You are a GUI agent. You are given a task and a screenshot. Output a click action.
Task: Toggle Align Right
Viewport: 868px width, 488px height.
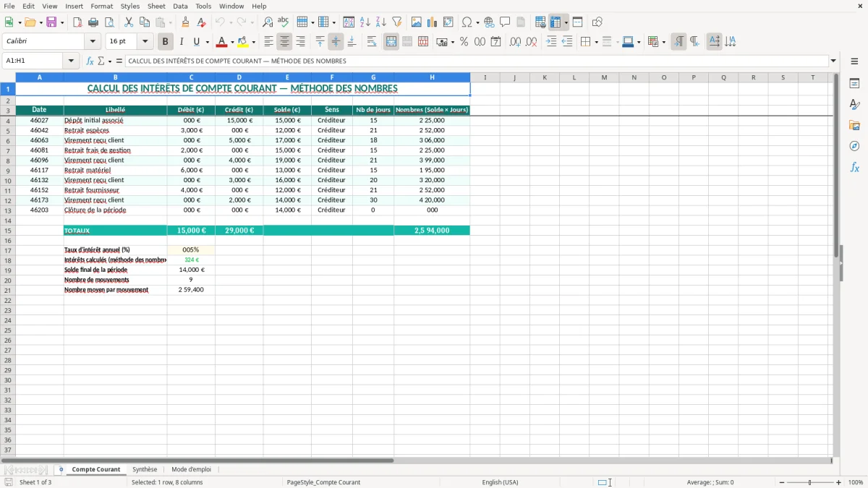[x=300, y=42]
